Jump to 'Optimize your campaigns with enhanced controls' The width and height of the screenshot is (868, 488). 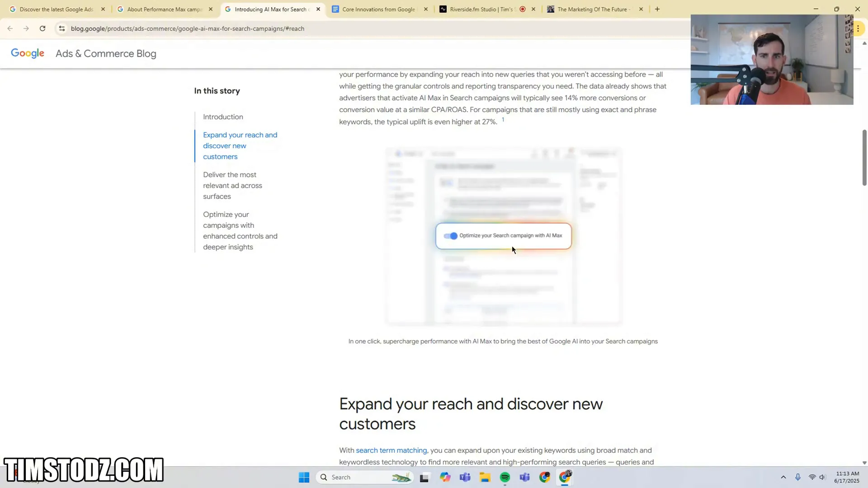click(x=240, y=230)
